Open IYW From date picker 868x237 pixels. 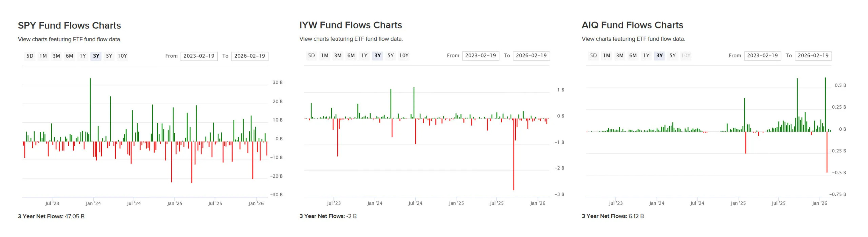(x=480, y=56)
